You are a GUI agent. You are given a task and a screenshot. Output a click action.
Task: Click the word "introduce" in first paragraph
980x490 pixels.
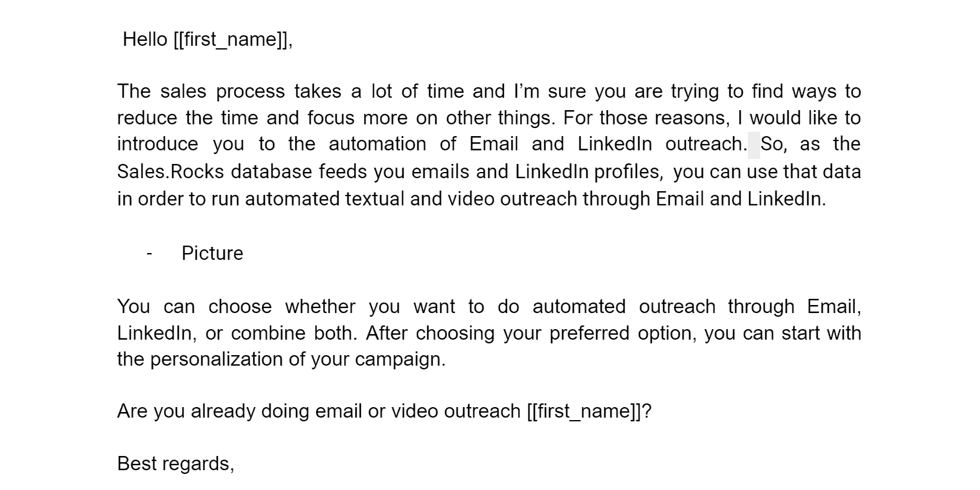[x=157, y=144]
